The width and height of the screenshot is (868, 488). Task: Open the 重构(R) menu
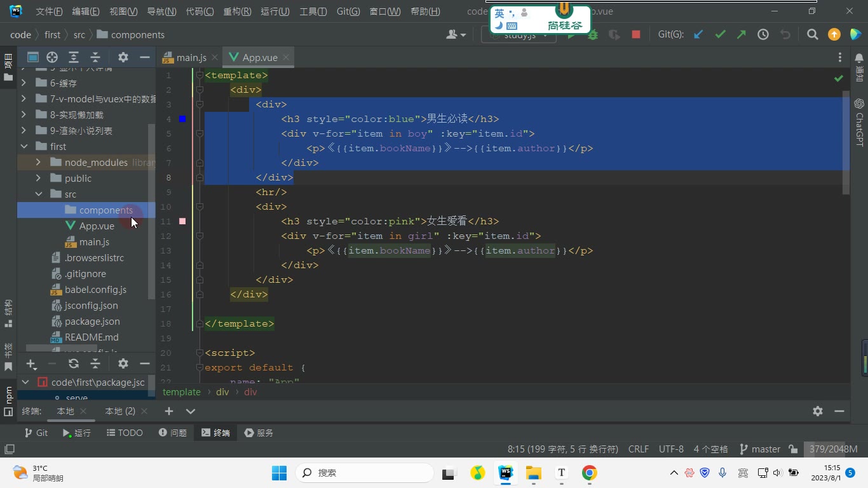tap(237, 11)
